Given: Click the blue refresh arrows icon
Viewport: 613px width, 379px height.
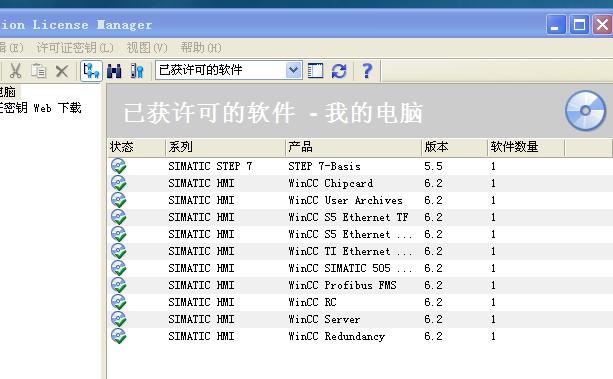Looking at the screenshot, I should [x=339, y=71].
